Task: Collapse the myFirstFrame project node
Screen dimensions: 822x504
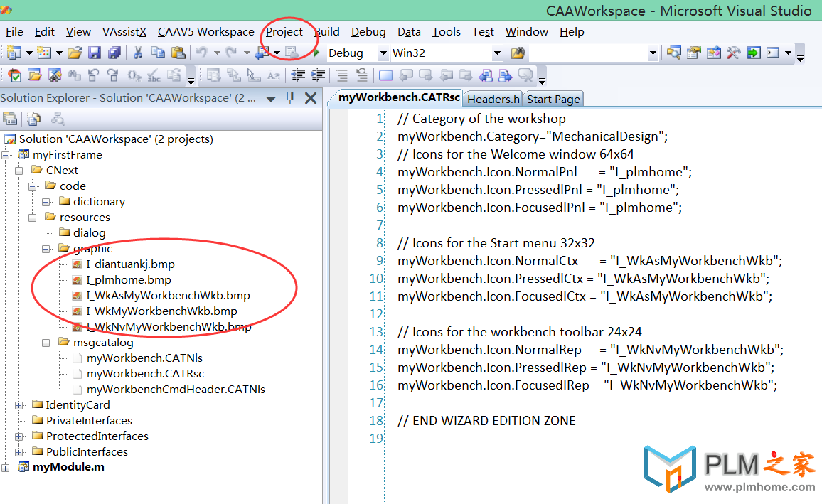Action: pos(6,155)
